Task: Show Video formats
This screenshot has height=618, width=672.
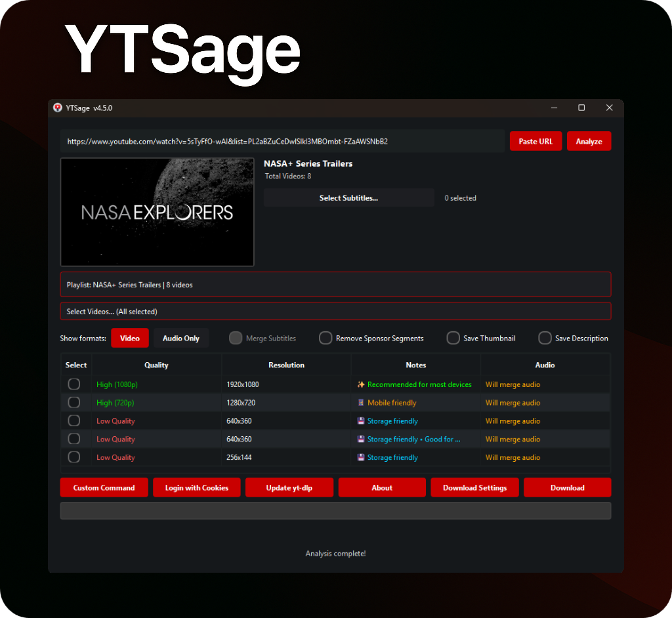Action: (130, 338)
